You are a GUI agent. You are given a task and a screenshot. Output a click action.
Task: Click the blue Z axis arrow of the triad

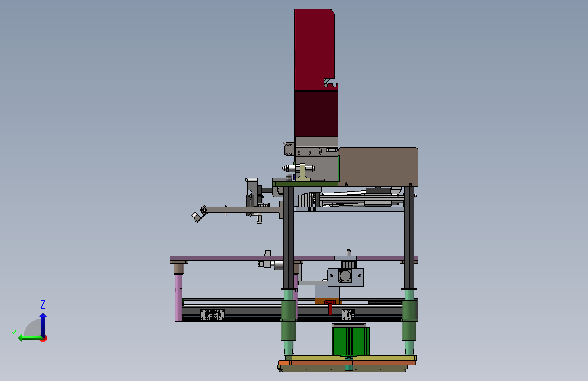pyautogui.click(x=43, y=324)
